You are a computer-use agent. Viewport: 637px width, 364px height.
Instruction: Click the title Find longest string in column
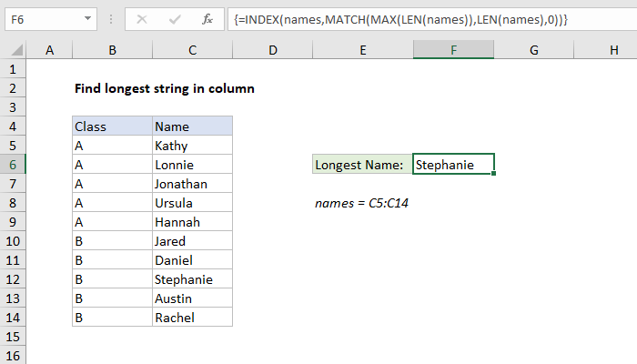[x=164, y=88]
